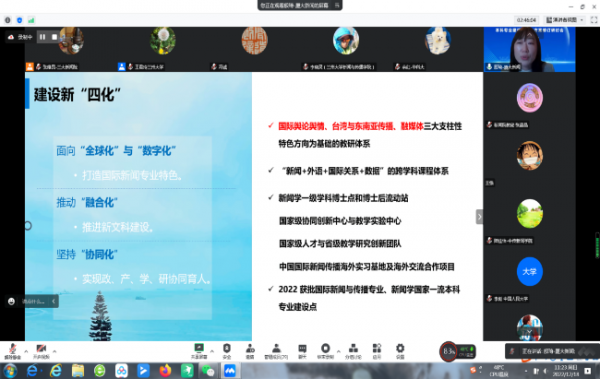This screenshot has width=600, height=379.
Task: Open WeChat from the taskbar
Action: tap(208, 371)
